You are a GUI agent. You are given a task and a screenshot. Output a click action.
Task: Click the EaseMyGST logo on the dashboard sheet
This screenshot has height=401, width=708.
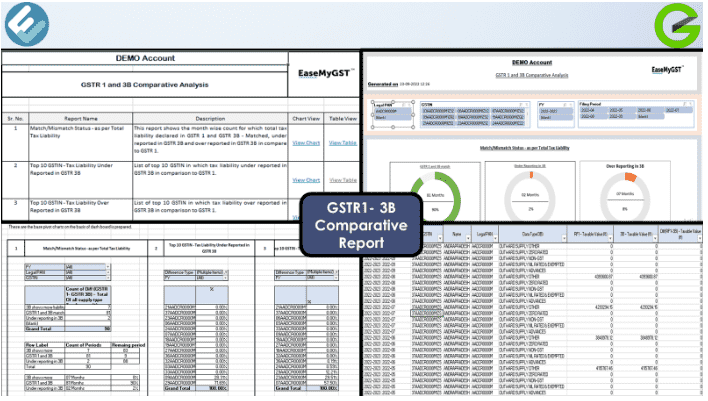tap(667, 70)
